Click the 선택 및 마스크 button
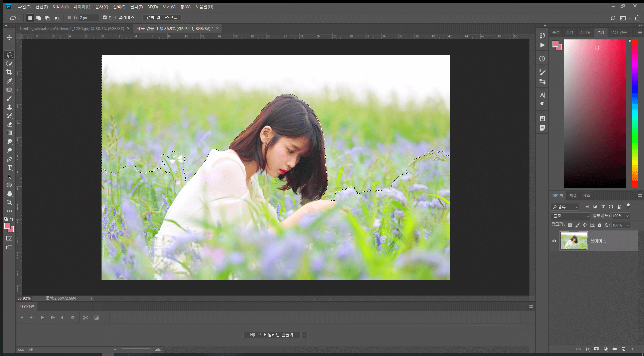Viewport: 644px width, 356px height. point(162,18)
